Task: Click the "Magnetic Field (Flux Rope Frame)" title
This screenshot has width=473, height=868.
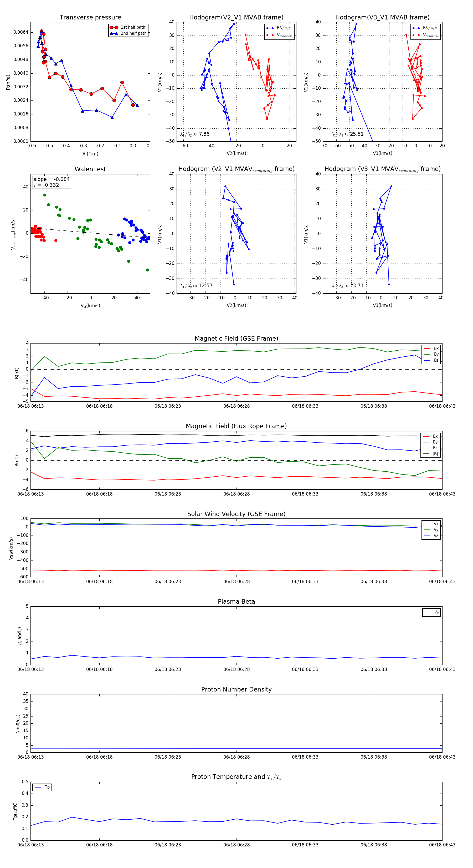Action: coord(236,426)
